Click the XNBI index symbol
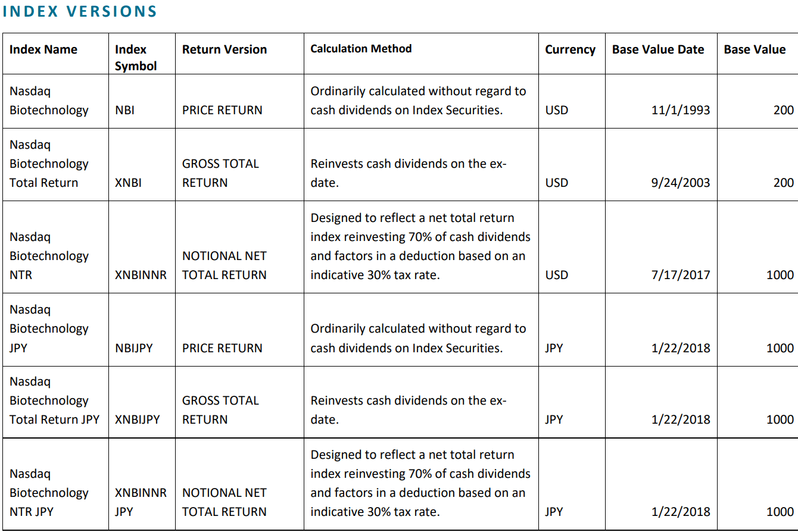Viewport: 798px width, 532px height. click(x=128, y=183)
